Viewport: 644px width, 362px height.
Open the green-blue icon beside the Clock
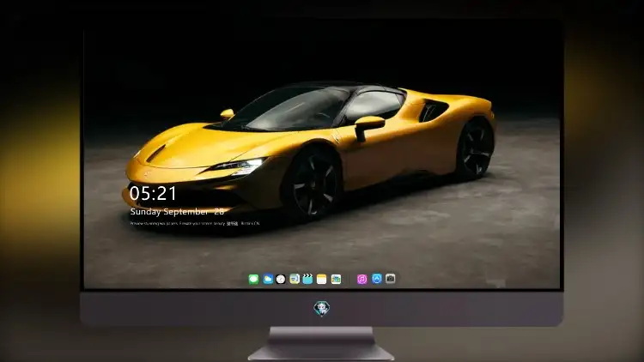pyautogui.click(x=295, y=279)
